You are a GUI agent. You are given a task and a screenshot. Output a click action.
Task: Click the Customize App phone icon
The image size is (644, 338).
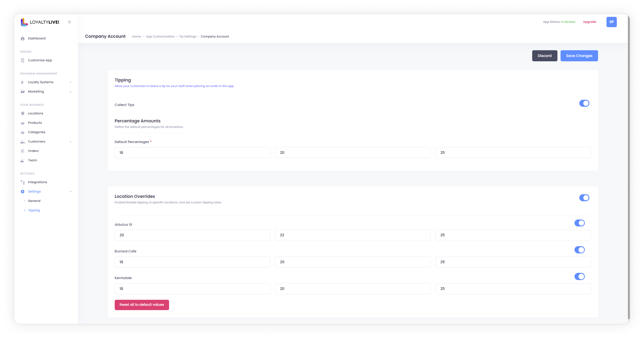[x=23, y=60]
